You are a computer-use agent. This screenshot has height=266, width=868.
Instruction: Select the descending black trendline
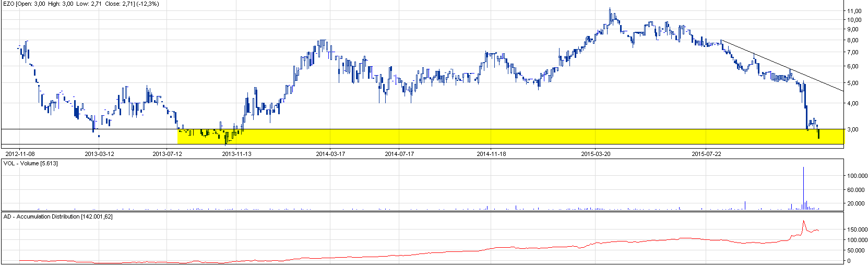click(x=783, y=65)
